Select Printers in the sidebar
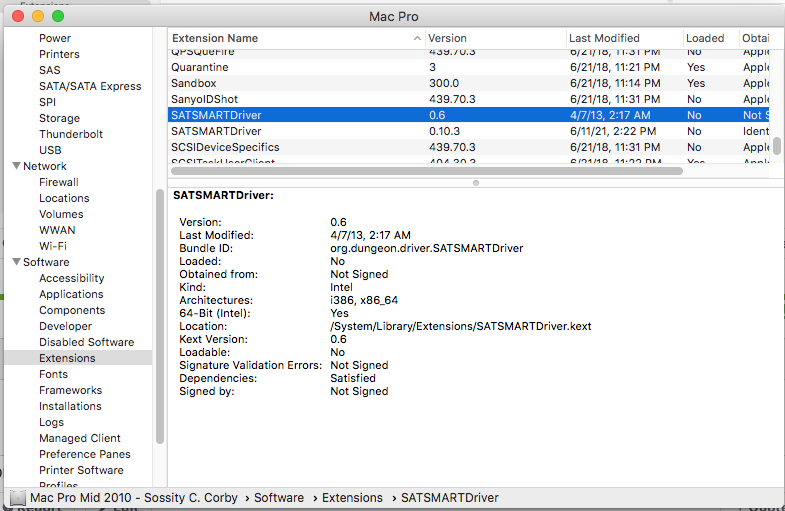Screen dimensions: 785x511 click(x=59, y=54)
